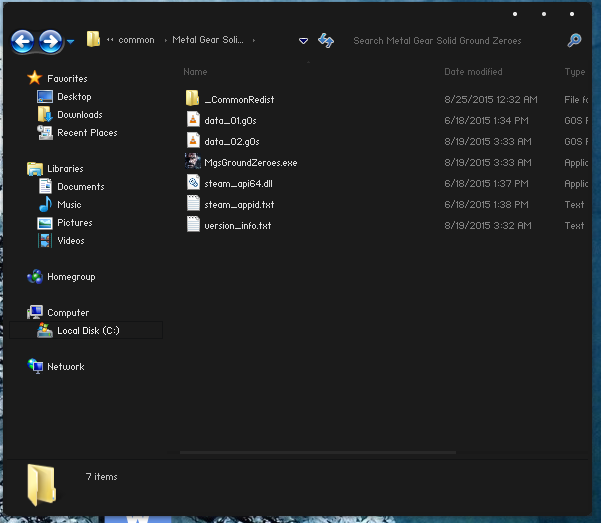Show hidden path via double chevron
Screen dimensions: 601x523
point(110,39)
